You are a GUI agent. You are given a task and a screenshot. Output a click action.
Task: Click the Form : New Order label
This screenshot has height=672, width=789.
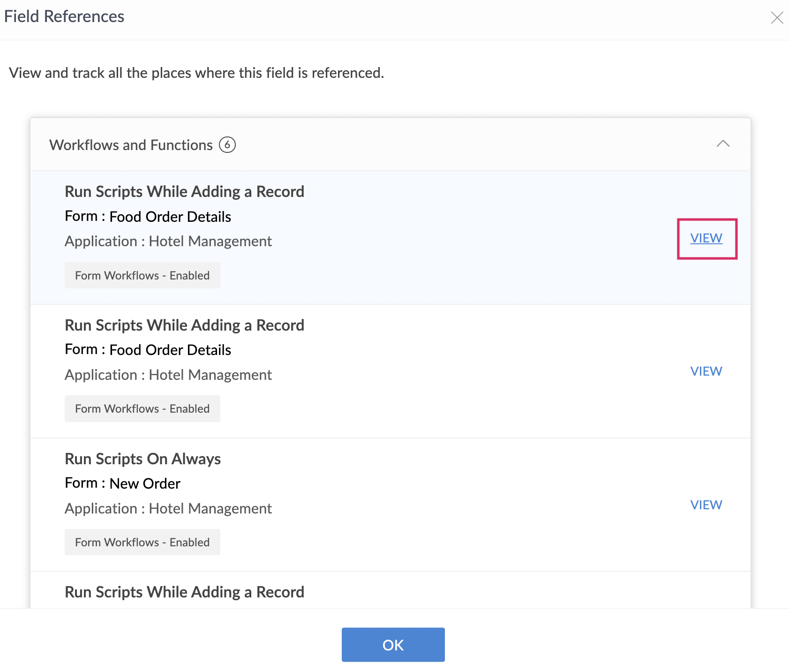pos(122,483)
